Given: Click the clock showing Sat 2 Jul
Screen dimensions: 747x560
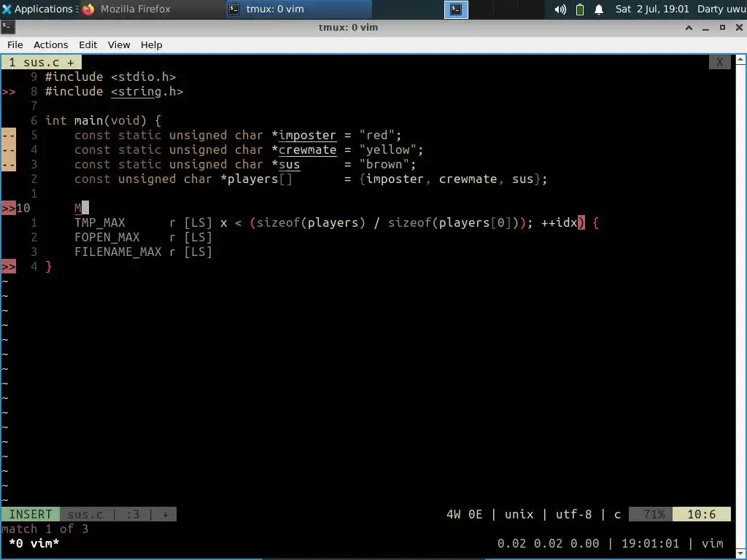Looking at the screenshot, I should [x=651, y=9].
